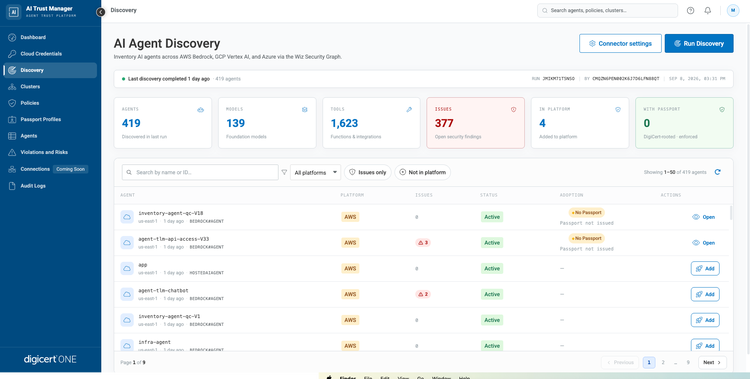The image size is (750, 379).
Task: Click the Run Discovery button
Action: [x=699, y=44]
